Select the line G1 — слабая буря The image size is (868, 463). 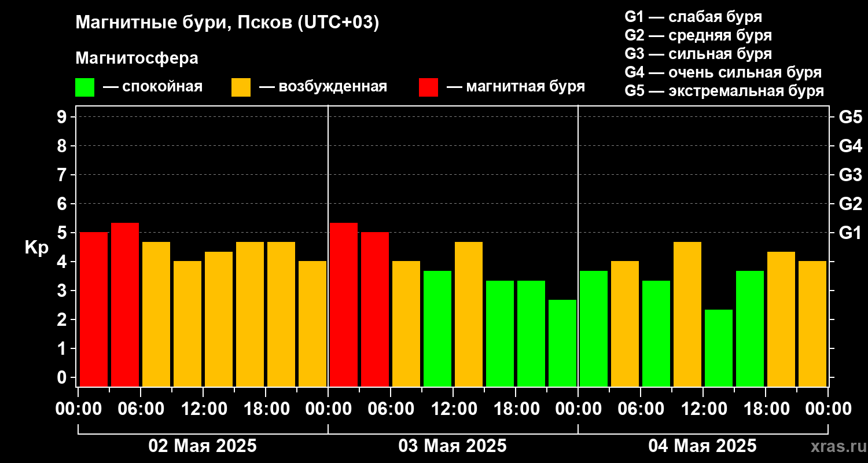693,17
